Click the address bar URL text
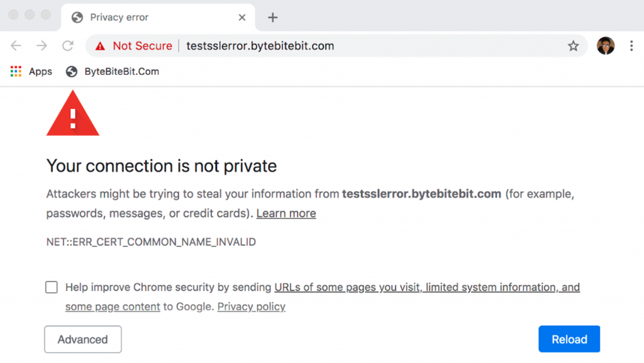The image size is (644, 363). tap(260, 46)
